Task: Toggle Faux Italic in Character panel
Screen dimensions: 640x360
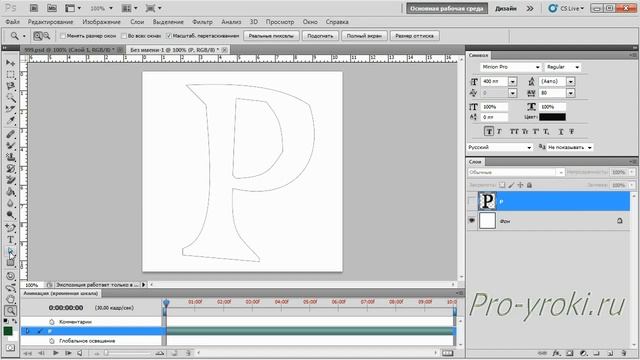Action: [499, 131]
